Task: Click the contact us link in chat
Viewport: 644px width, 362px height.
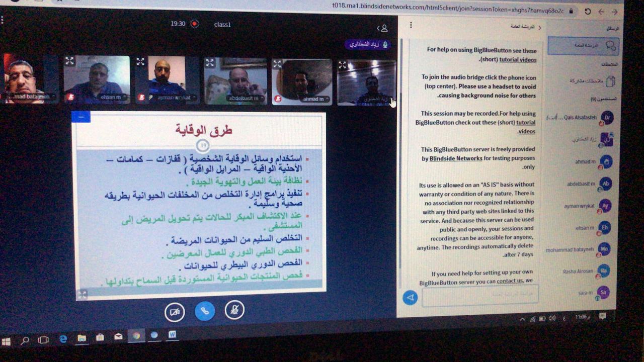Action: click(510, 281)
